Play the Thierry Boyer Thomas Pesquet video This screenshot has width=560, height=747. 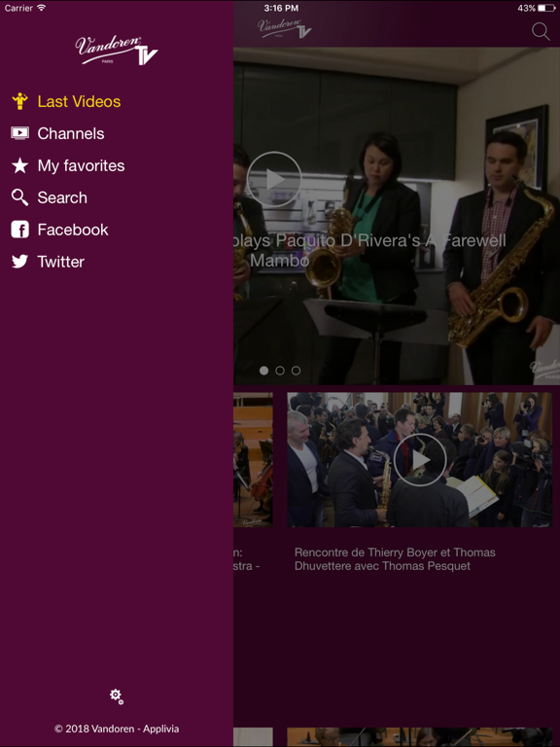coord(420,460)
